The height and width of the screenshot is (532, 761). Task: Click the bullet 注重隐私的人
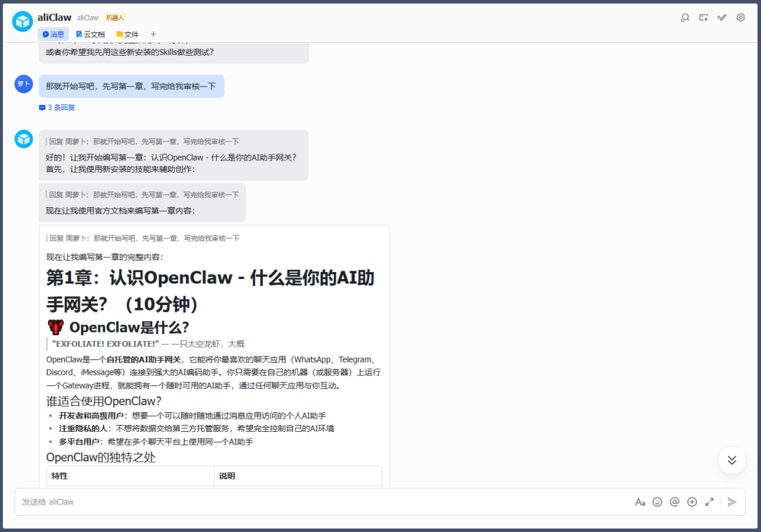197,428
